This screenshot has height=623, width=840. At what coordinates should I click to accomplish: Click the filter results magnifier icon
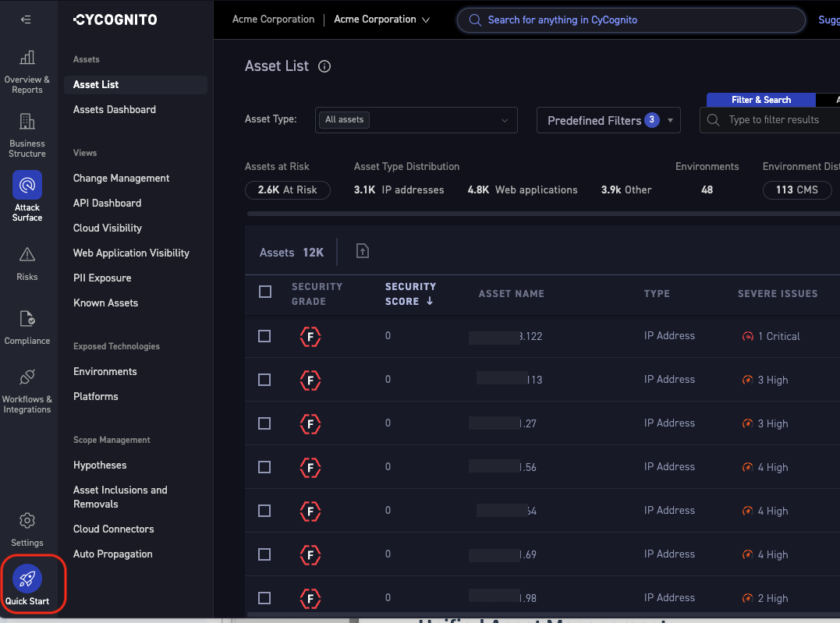click(x=713, y=120)
